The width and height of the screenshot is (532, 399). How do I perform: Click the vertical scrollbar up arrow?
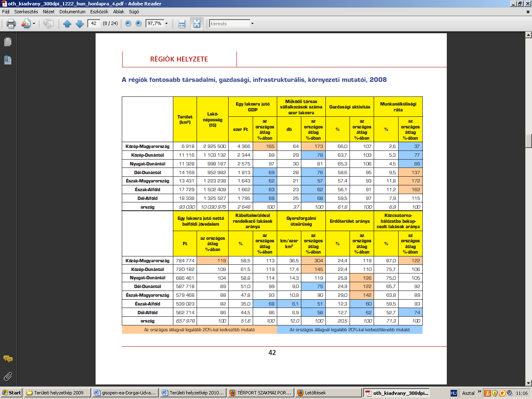pyautogui.click(x=529, y=34)
